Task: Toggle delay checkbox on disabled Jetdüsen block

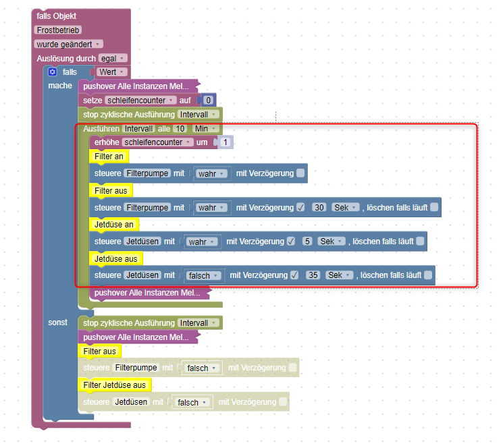Action: click(x=283, y=401)
